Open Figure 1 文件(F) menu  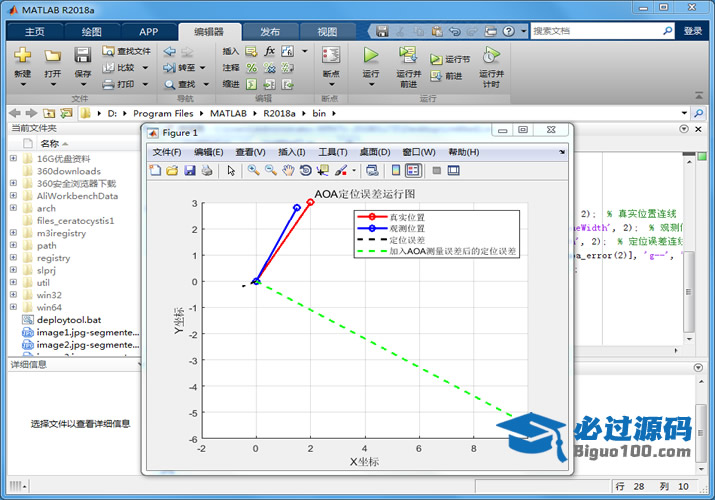(166, 152)
